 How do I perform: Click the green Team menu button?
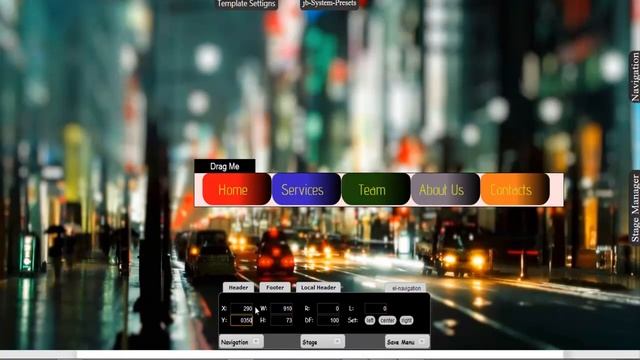coord(376,189)
